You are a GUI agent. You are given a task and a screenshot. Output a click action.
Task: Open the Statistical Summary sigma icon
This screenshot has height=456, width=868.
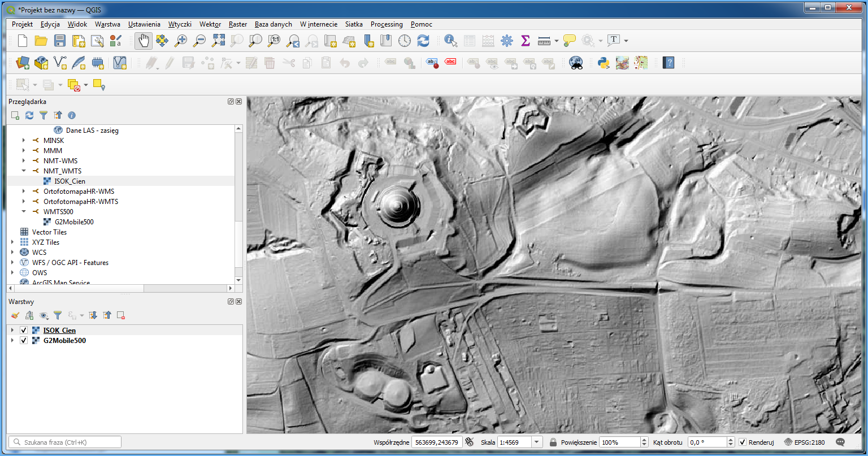coord(525,41)
